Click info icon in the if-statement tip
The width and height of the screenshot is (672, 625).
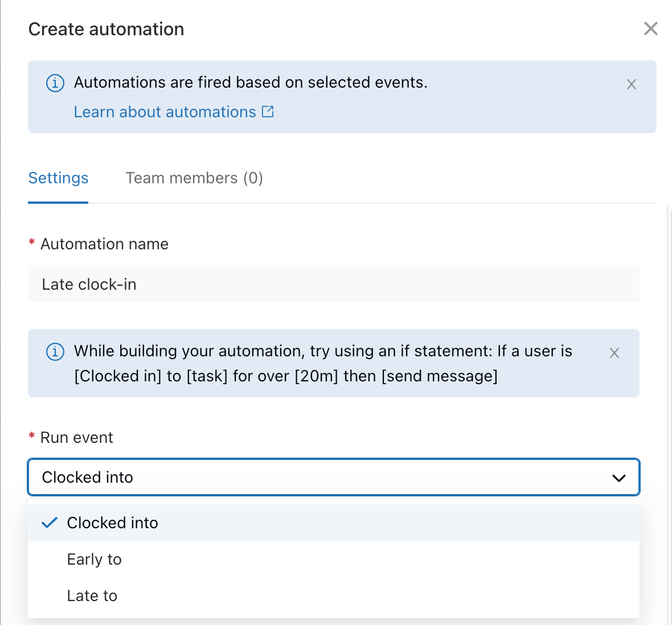pos(55,352)
